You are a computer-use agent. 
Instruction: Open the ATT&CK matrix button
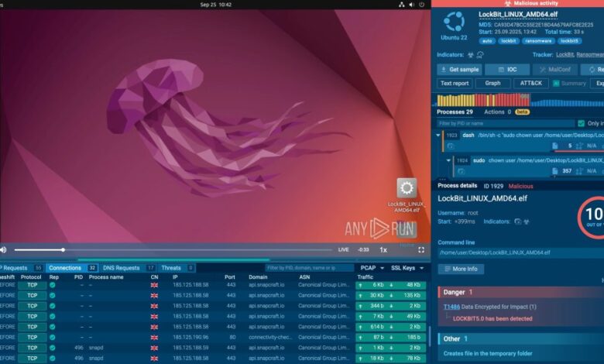tap(531, 83)
